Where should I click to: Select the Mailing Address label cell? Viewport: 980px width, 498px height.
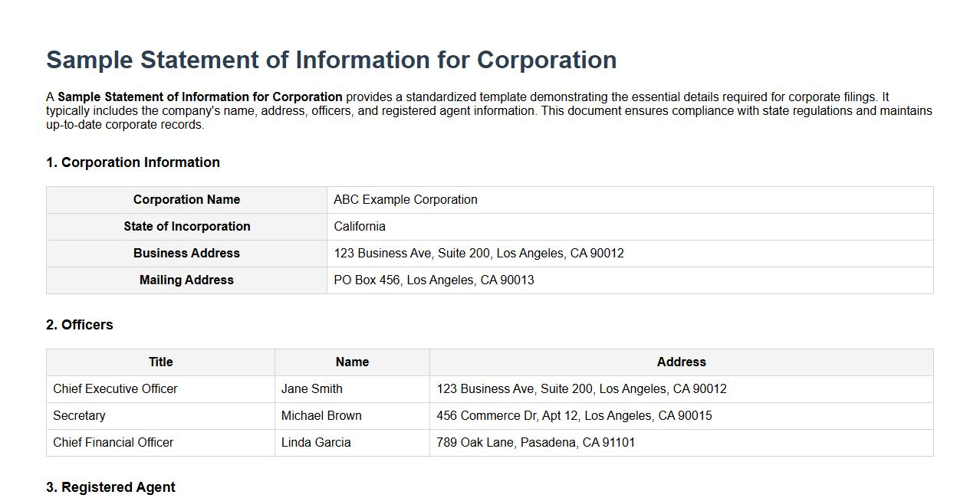tap(186, 280)
